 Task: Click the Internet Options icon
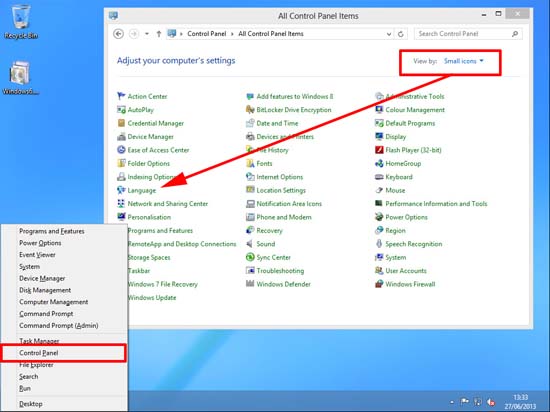tap(250, 177)
